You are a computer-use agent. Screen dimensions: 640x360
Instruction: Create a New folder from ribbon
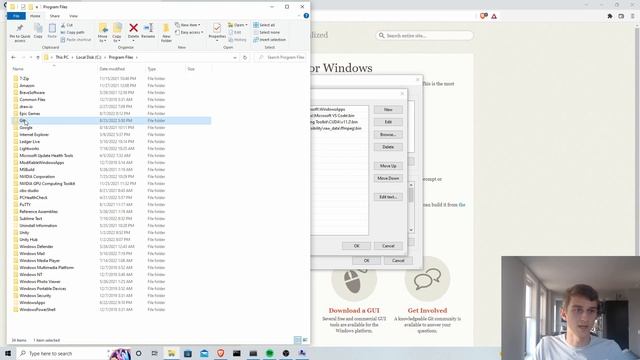tap(166, 33)
